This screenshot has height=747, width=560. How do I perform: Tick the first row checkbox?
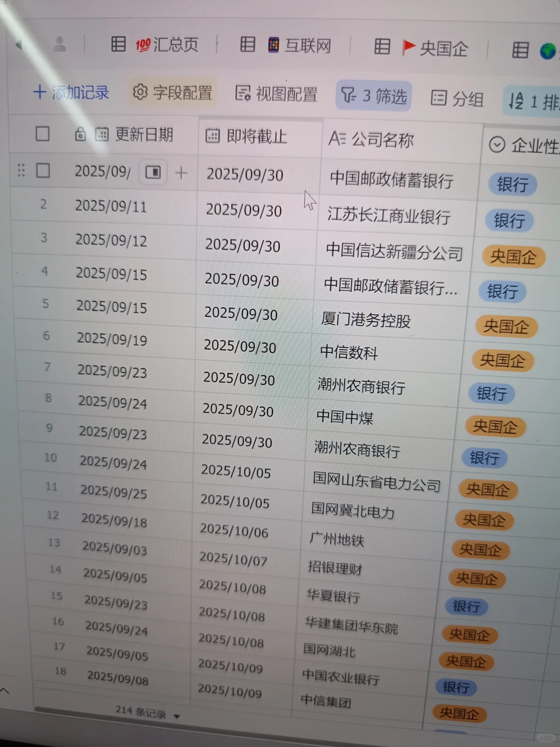[x=43, y=170]
